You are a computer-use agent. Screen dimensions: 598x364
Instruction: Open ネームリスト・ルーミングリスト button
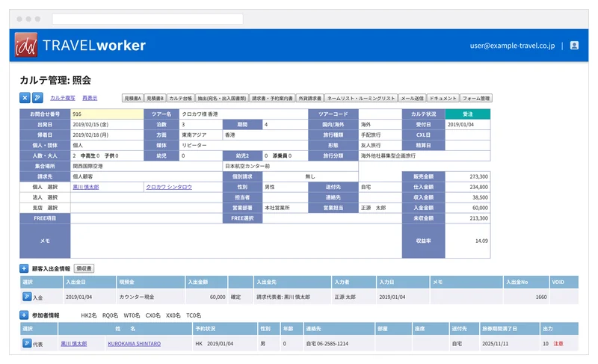click(361, 99)
